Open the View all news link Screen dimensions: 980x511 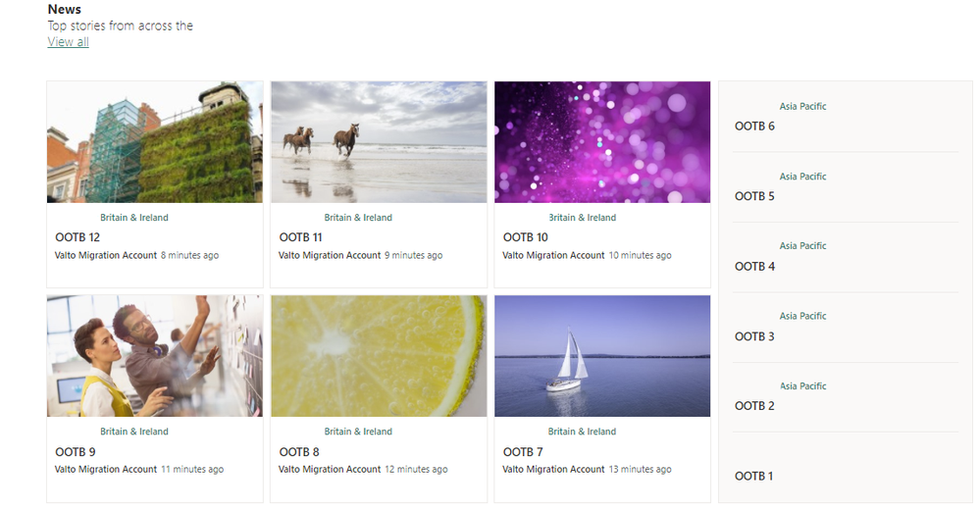point(68,42)
